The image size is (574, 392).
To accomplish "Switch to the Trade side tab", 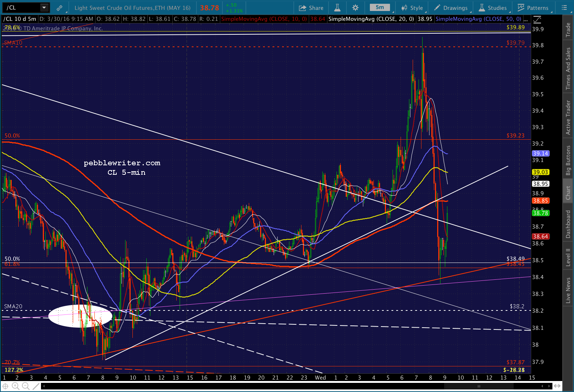I will tap(568, 30).
